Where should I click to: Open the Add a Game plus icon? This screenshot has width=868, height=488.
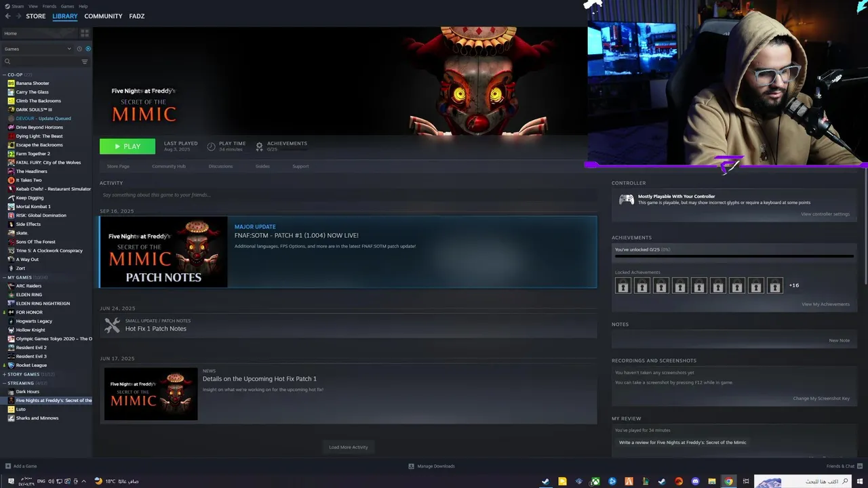(8, 466)
